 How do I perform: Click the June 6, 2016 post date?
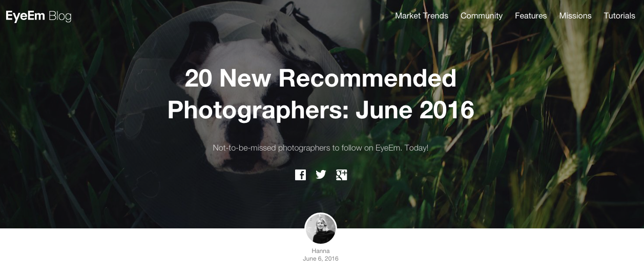pyautogui.click(x=321, y=259)
